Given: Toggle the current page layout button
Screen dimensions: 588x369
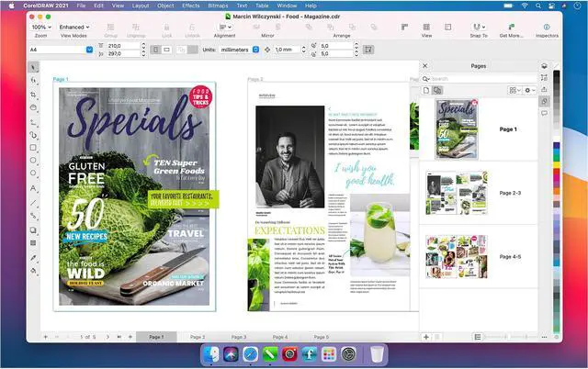Looking at the screenshot, I should [192, 50].
